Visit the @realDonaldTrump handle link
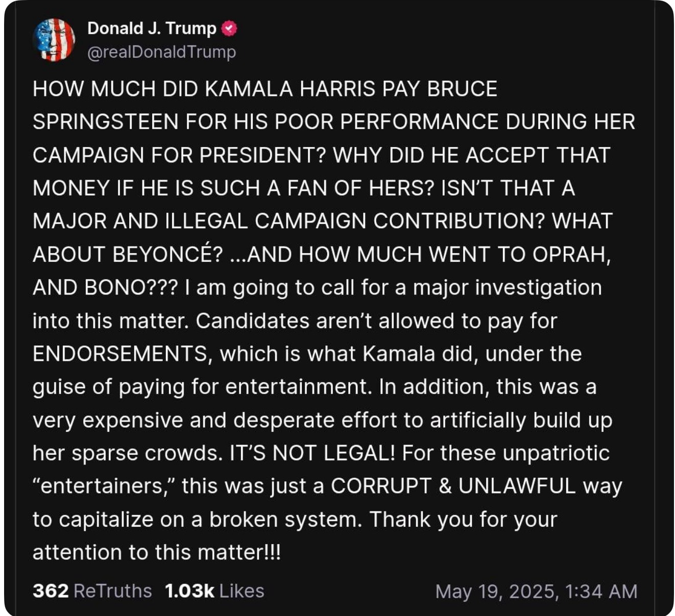Screen dimensions: 675x616 coord(161,52)
